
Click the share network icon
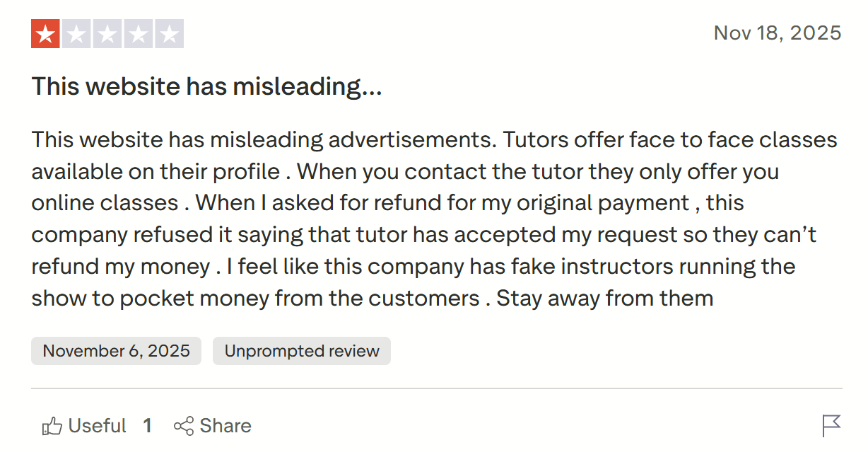tap(184, 426)
